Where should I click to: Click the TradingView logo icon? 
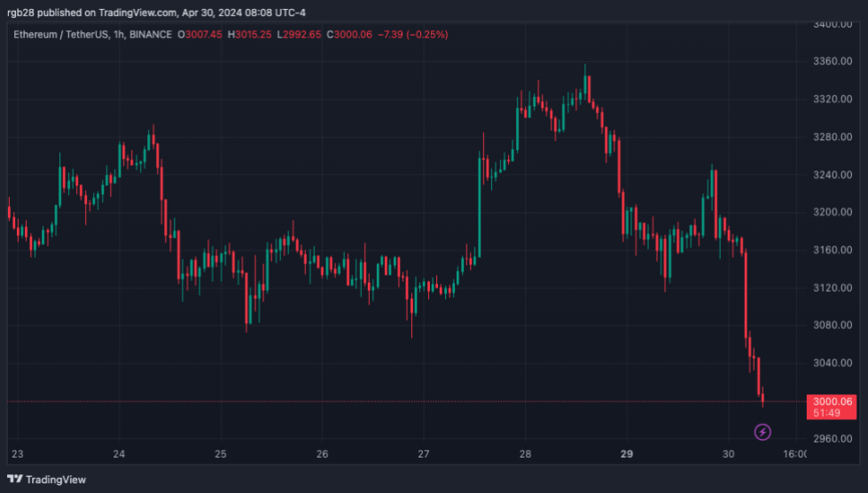coord(14,479)
